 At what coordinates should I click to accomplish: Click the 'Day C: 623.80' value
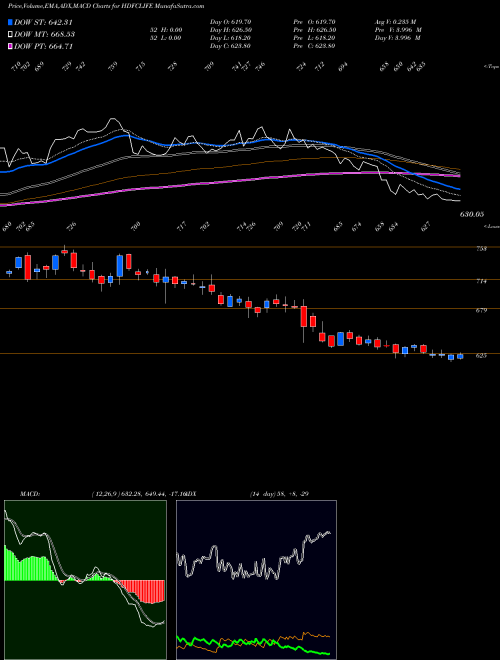click(x=230, y=46)
